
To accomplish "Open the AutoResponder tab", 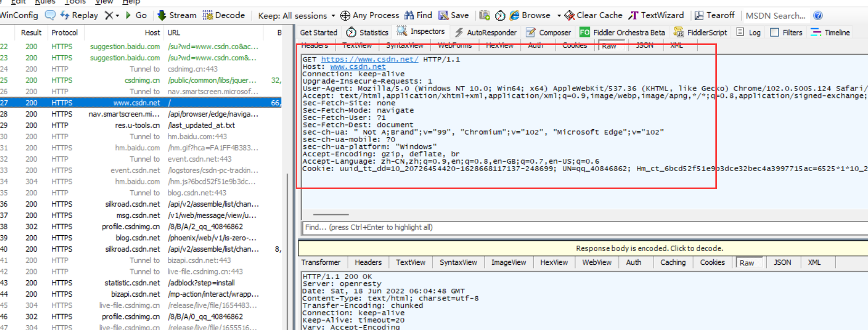I will coord(485,32).
